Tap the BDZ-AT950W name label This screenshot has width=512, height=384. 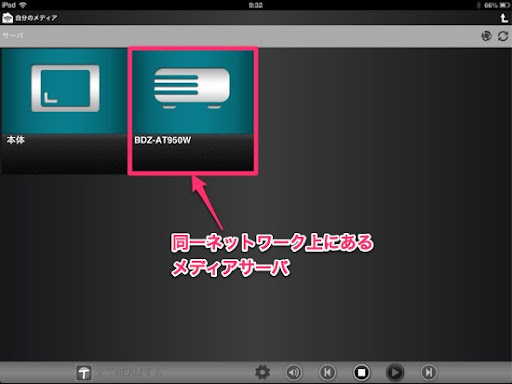[x=163, y=140]
